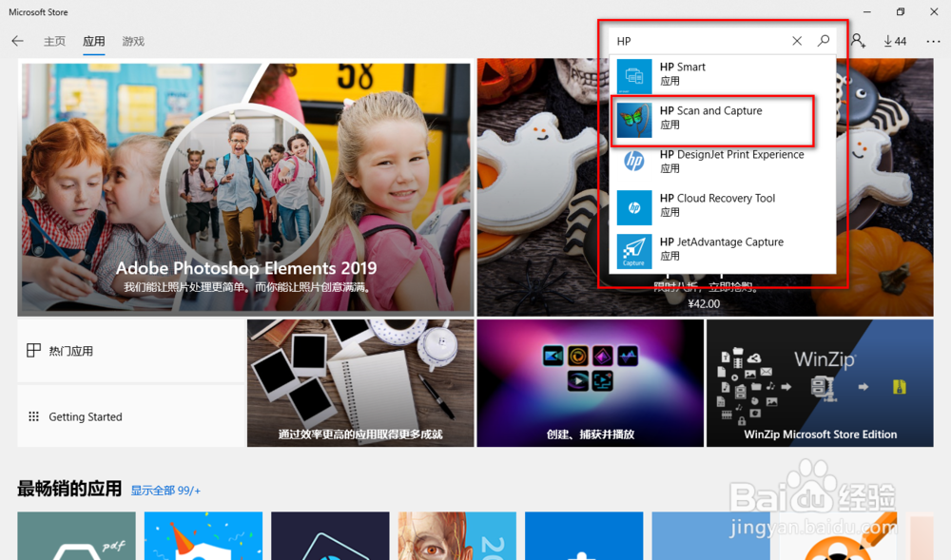951x560 pixels.
Task: Choose HP JetAdvantage Capture suggestion
Action: pos(723,251)
